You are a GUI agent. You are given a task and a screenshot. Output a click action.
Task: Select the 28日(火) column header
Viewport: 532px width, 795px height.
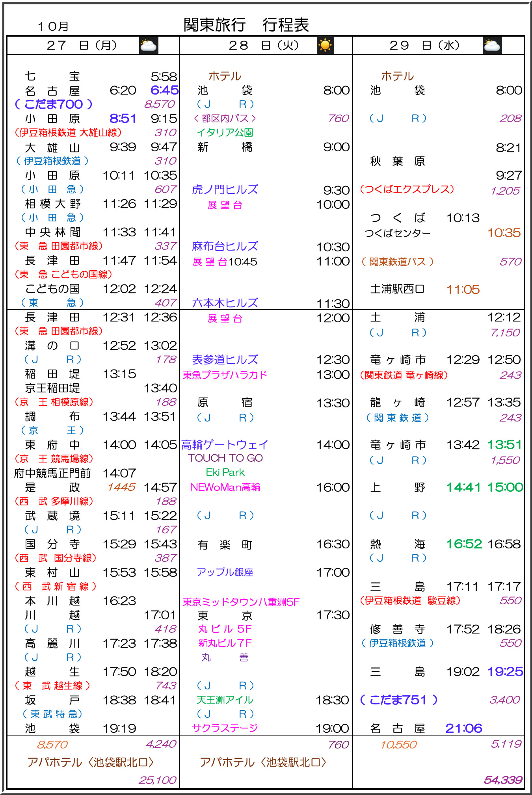(x=264, y=46)
